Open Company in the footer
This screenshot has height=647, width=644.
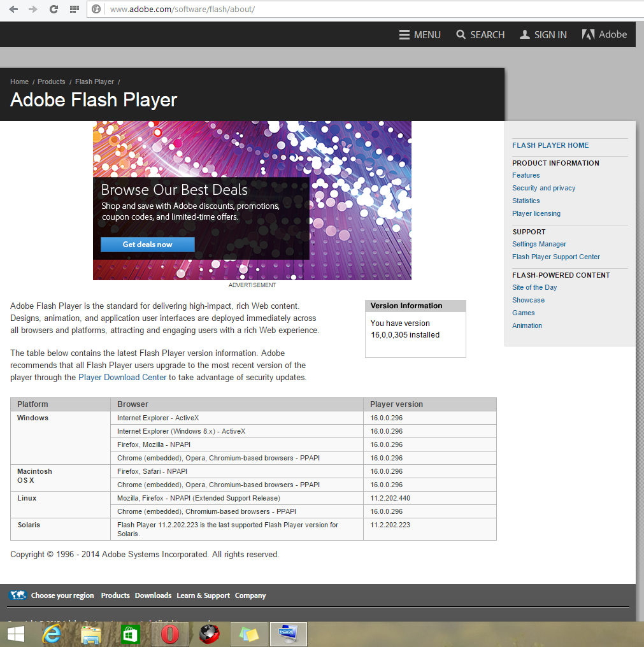point(250,595)
